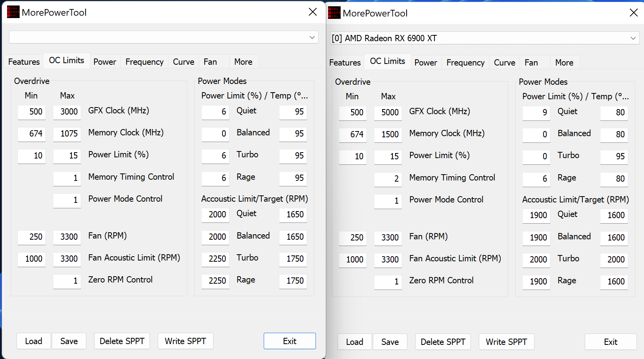Edit GFX Clock max field 5000 in right window
This screenshot has width=644, height=359.
click(388, 113)
